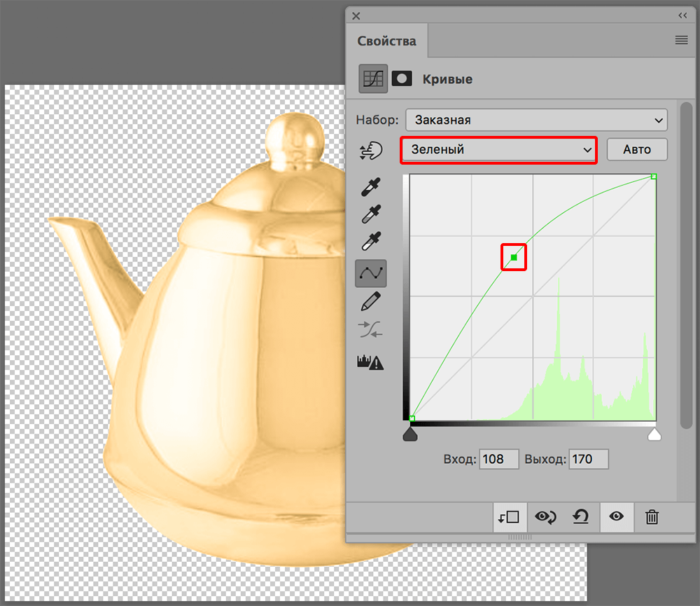This screenshot has height=606, width=700.
Task: Click the Вход input value field
Action: coord(499,459)
